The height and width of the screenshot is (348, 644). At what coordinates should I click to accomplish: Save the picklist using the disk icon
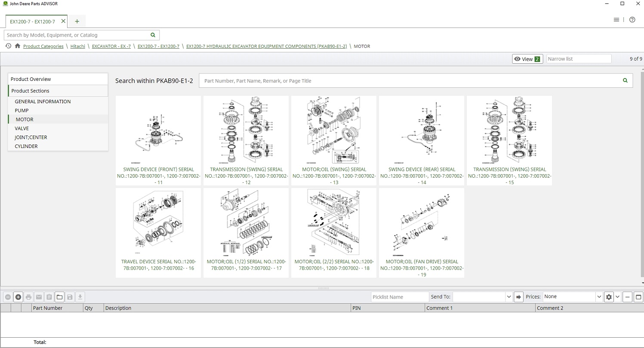(70, 297)
